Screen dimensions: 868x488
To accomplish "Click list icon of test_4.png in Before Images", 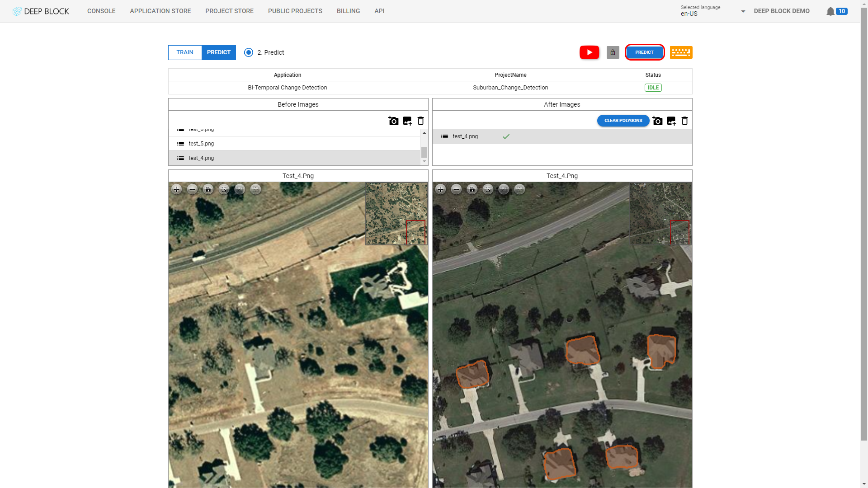I will tap(180, 158).
